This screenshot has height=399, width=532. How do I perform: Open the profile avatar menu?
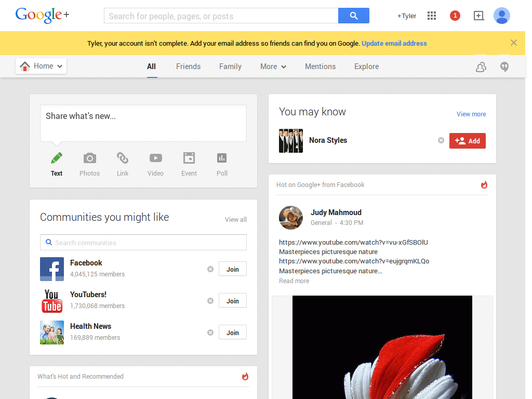coord(501,16)
